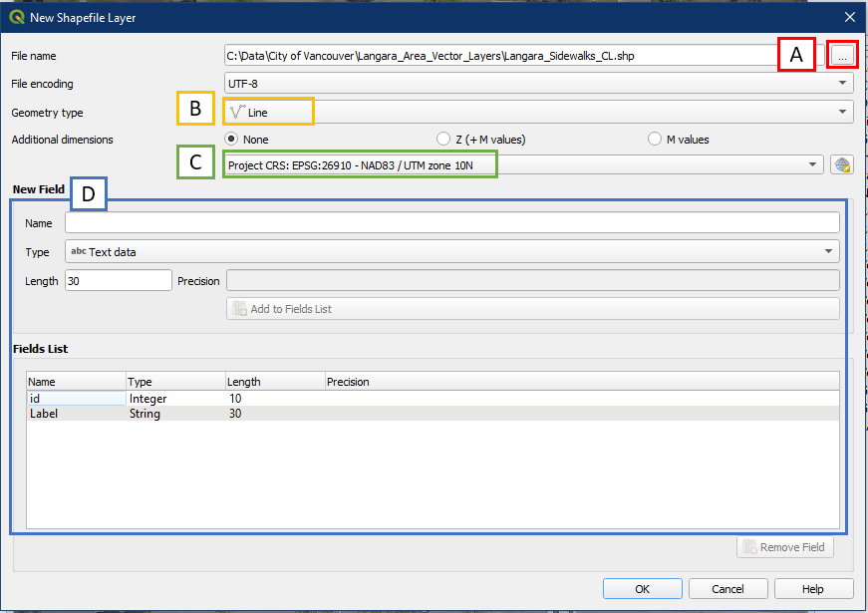Expand the field Type Text data dropdown
Image resolution: width=868 pixels, height=613 pixels.
[451, 252]
